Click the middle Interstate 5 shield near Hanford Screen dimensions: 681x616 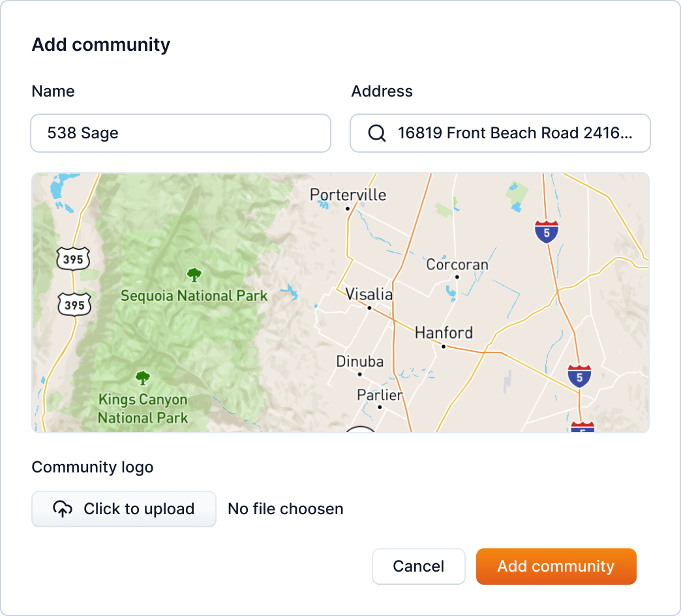[x=579, y=376]
